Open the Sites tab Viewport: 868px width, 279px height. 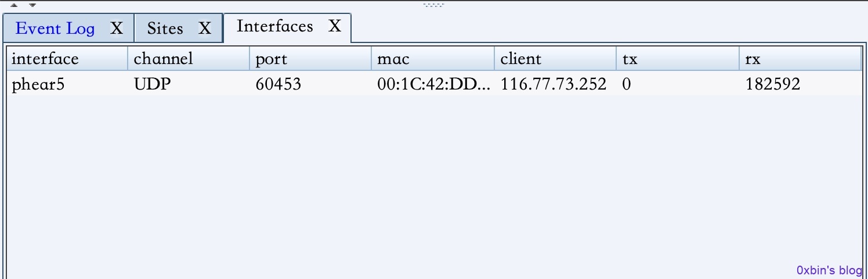point(165,28)
